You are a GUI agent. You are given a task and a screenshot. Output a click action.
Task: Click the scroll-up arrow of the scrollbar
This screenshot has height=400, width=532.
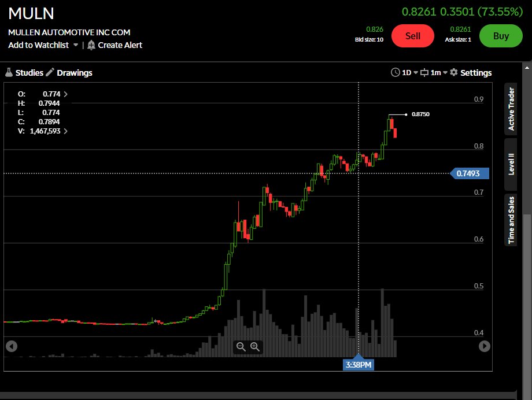(x=527, y=68)
